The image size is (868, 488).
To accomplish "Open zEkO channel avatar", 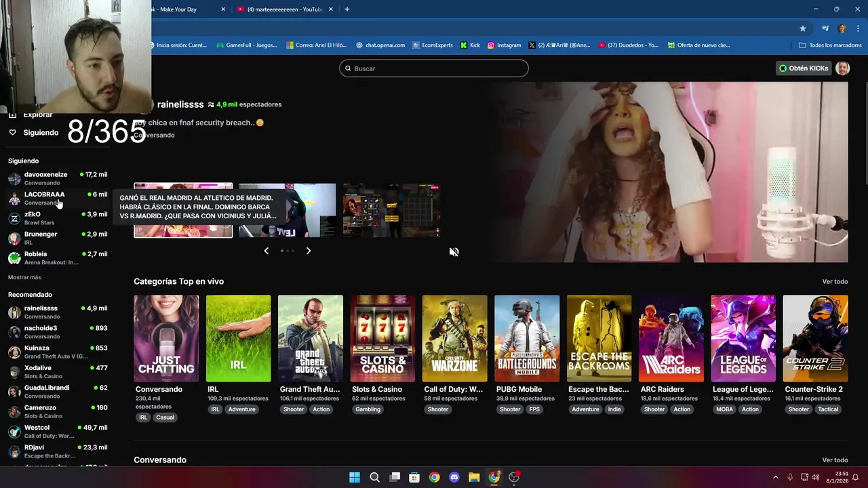I will tap(14, 218).
